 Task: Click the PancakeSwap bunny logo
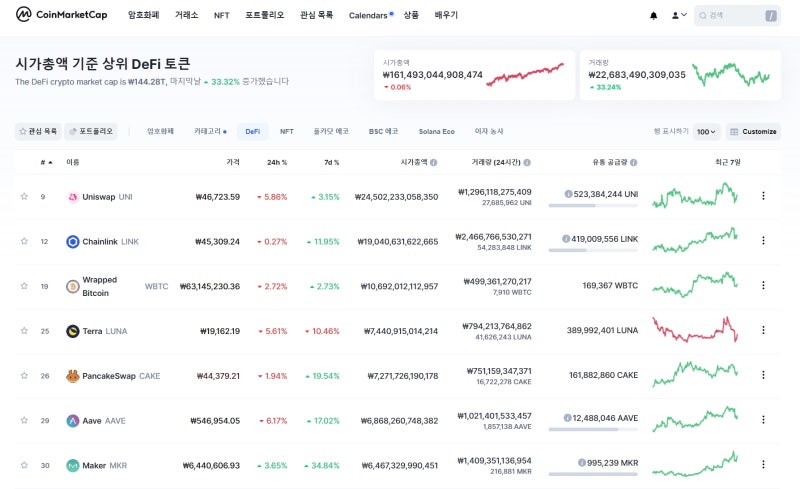tap(73, 376)
